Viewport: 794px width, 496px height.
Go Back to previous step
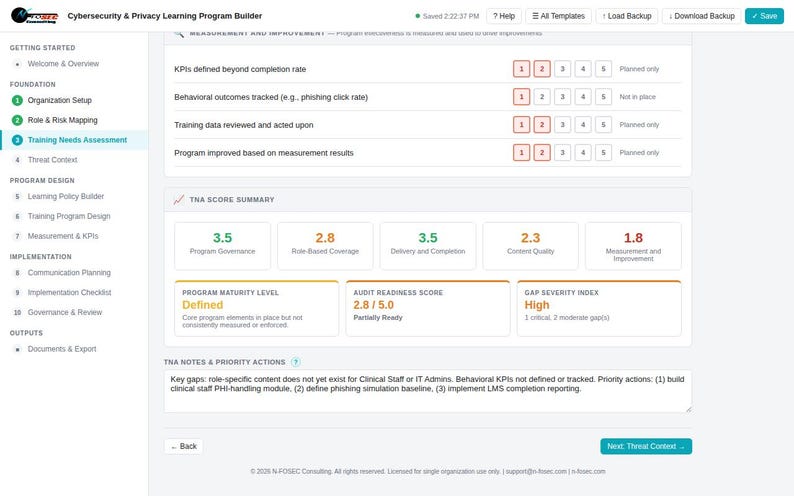click(183, 446)
